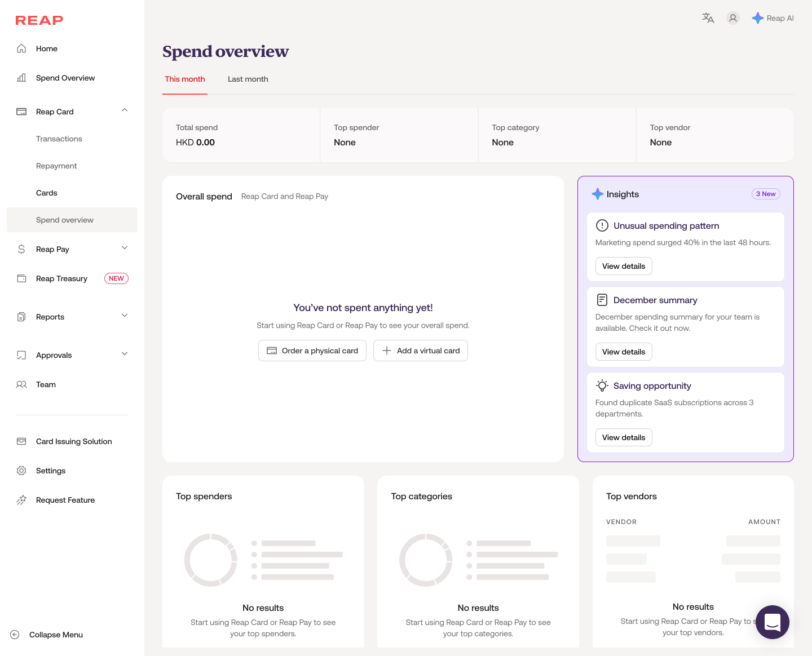Click the AMOUNT column header
The width and height of the screenshot is (812, 656).
(x=765, y=522)
